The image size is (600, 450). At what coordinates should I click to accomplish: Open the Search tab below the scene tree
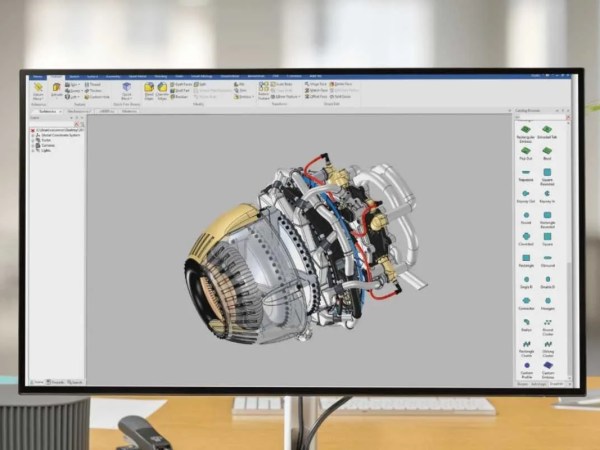[75, 382]
